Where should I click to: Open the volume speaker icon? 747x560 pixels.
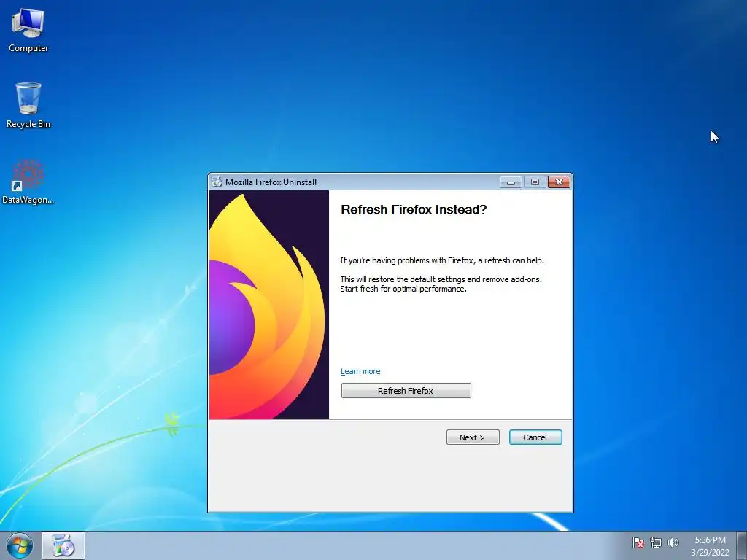[x=673, y=542]
